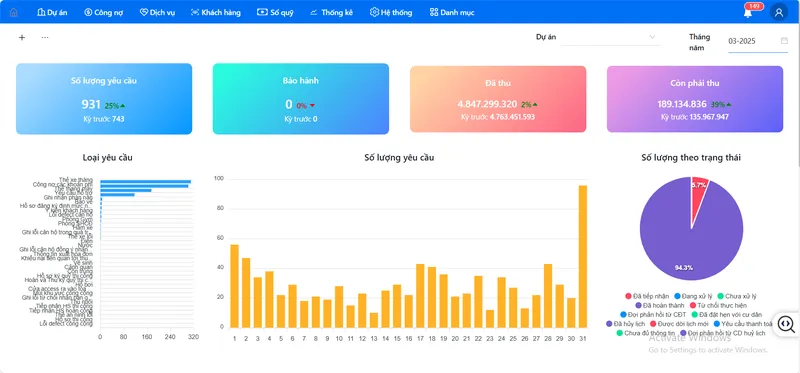Click the Số lượng yêu cầu card
Screen dimensions: 800x373
[104, 98]
